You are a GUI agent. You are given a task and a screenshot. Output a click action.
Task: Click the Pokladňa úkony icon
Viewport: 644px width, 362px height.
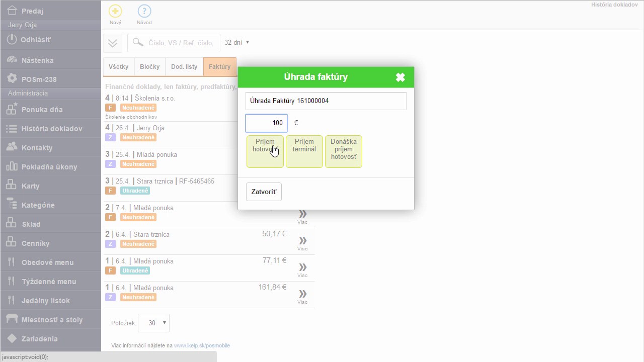click(12, 166)
